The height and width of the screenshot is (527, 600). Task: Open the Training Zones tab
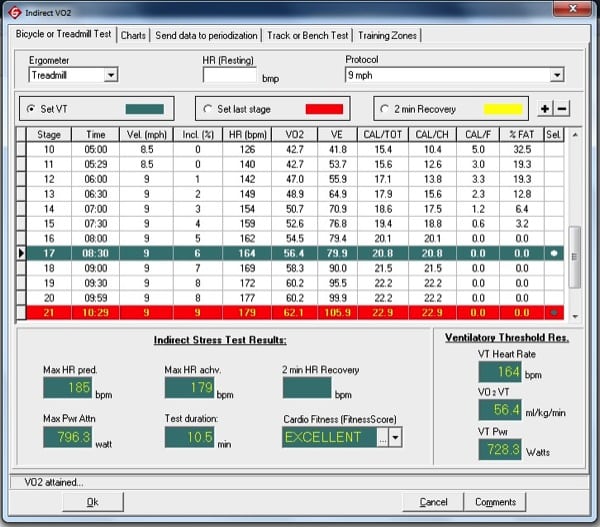click(x=387, y=36)
